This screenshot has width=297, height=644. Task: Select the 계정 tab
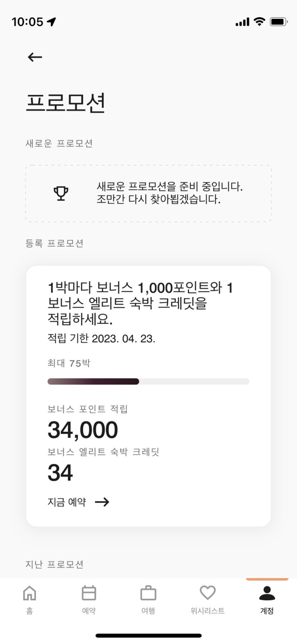pyautogui.click(x=267, y=598)
